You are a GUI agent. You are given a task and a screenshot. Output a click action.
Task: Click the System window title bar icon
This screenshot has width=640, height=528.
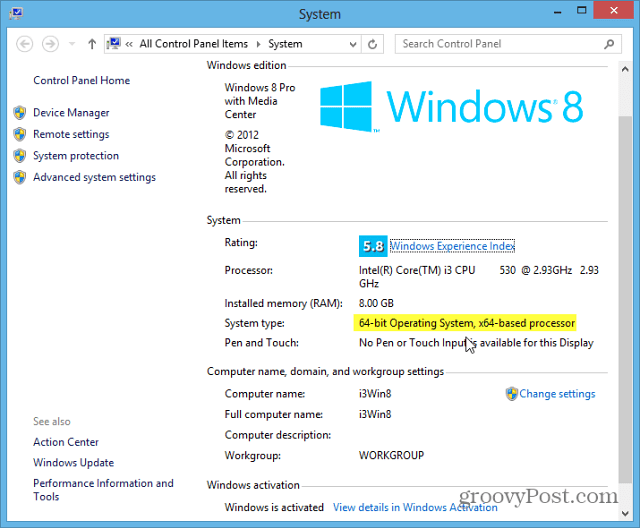[x=16, y=13]
